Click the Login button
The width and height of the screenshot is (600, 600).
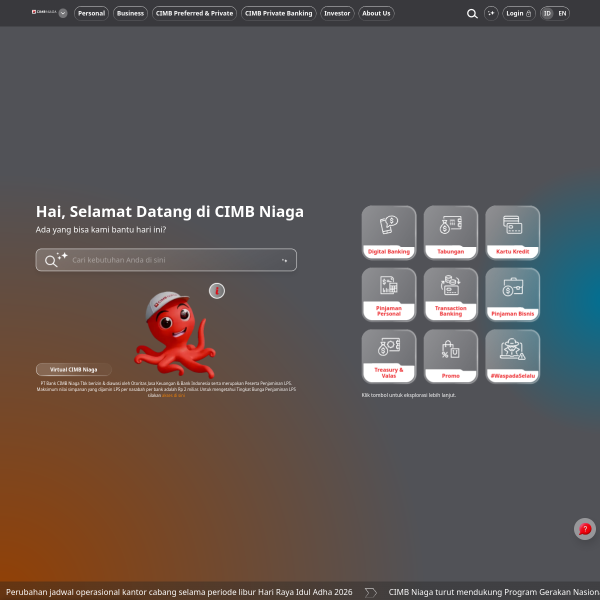tap(519, 13)
